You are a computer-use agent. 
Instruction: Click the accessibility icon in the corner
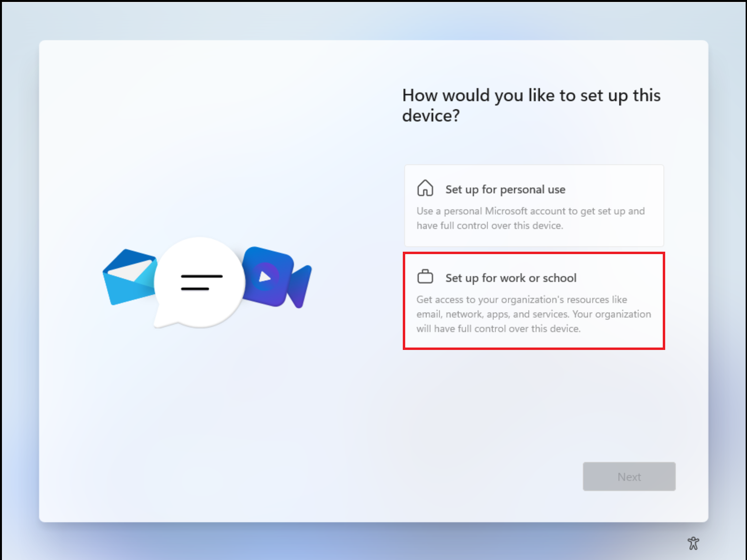pyautogui.click(x=694, y=544)
